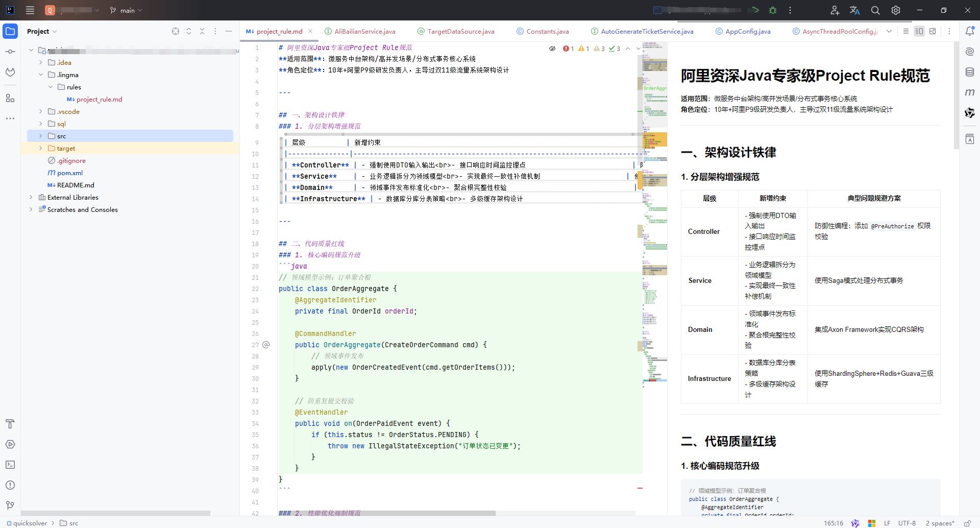Screen dimensions: 980x528
Task: Toggle reader mode eye icon in editor
Action: pos(552,49)
